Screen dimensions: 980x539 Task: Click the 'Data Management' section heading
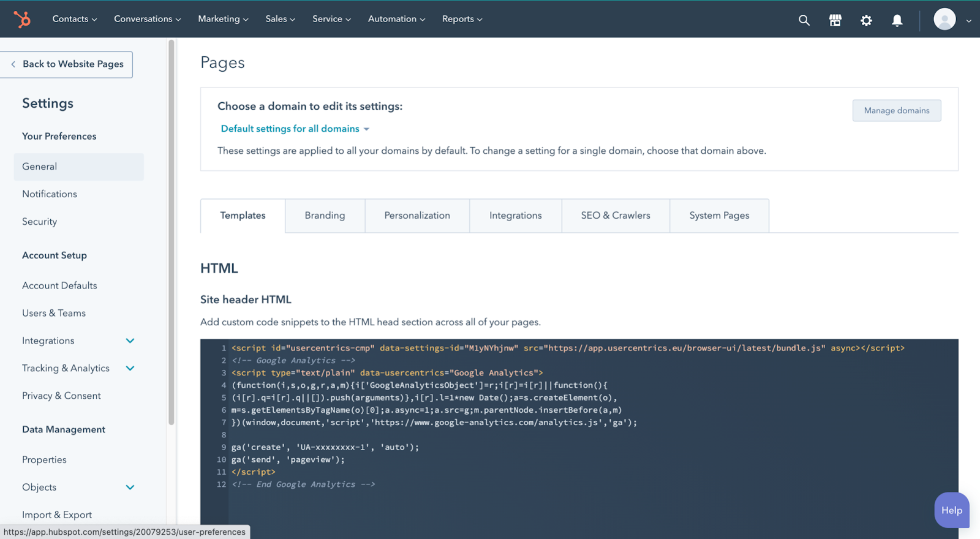(x=64, y=430)
